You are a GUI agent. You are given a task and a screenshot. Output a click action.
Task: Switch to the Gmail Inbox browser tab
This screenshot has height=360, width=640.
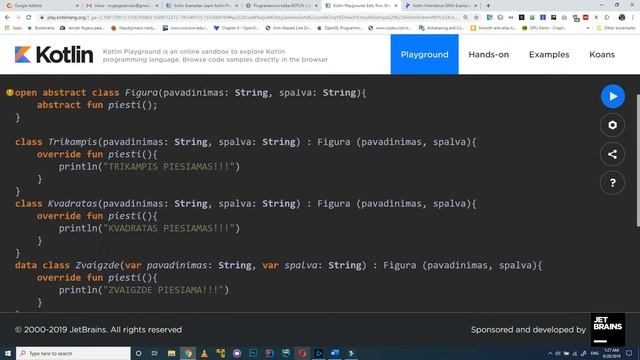point(121,6)
